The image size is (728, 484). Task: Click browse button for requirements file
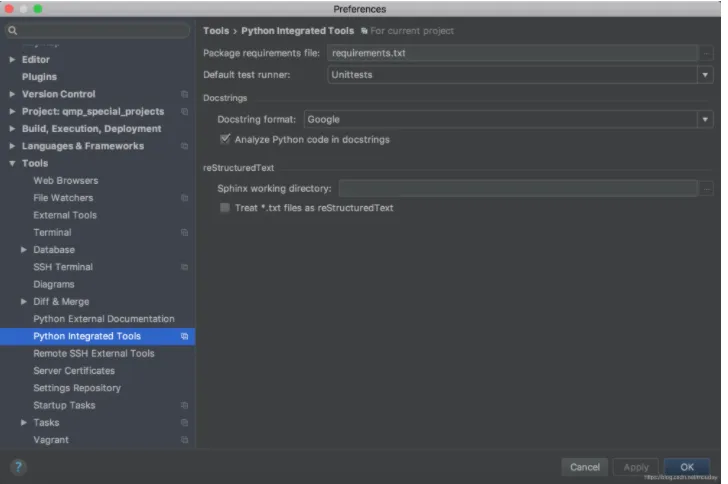coord(707,53)
